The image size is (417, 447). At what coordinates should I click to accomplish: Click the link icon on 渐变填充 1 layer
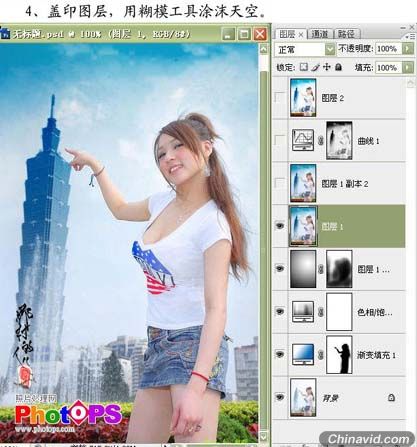[x=321, y=355]
